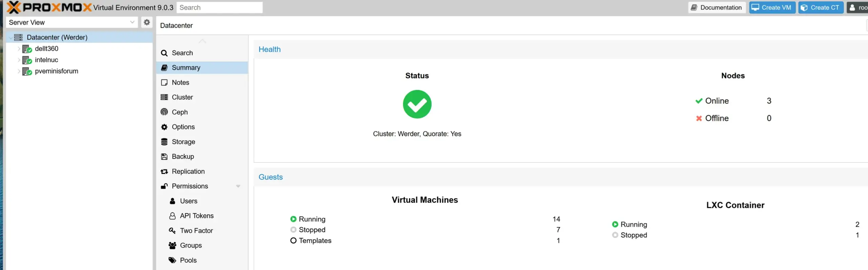Open the Groups page
This screenshot has width=868, height=270.
coord(202,245)
